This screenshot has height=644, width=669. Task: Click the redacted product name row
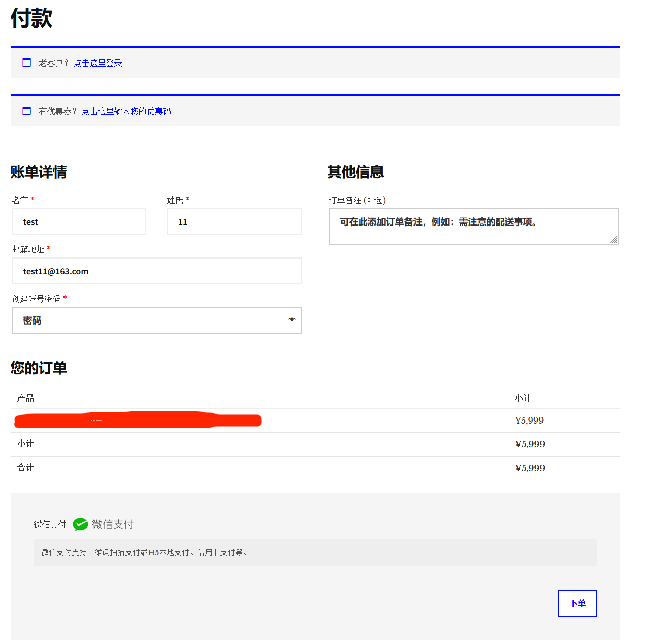click(138, 420)
